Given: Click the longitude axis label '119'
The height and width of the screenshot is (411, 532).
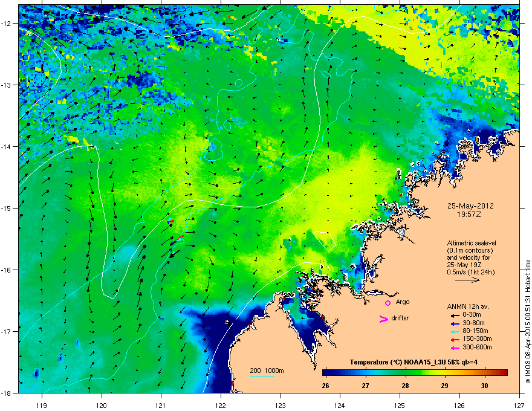Looking at the screenshot, I should pyautogui.click(x=42, y=405).
